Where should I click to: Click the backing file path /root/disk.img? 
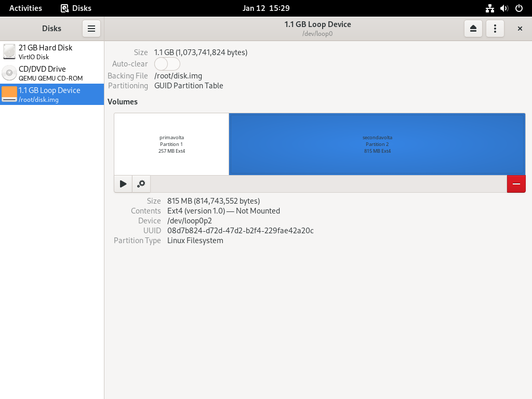pyautogui.click(x=178, y=76)
